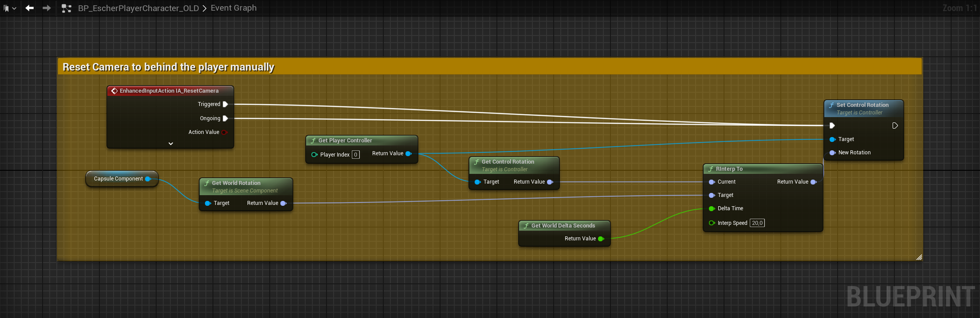The height and width of the screenshot is (318, 980).
Task: Click the blueprint graph icon in breadcrumb
Action: tap(67, 8)
